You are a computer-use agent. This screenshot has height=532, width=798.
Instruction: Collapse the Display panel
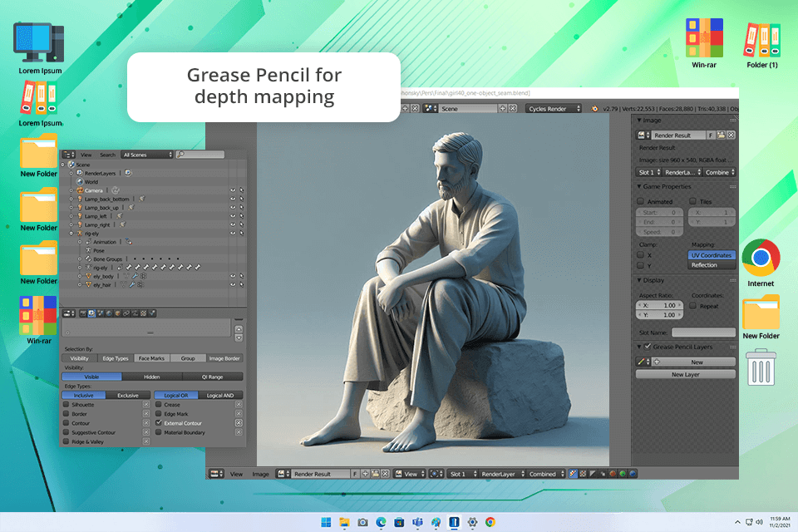[639, 280]
